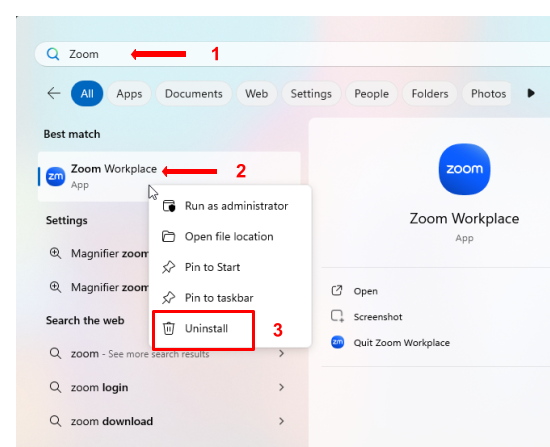Click the search icon beside 'zoom - See more'

pyautogui.click(x=55, y=353)
